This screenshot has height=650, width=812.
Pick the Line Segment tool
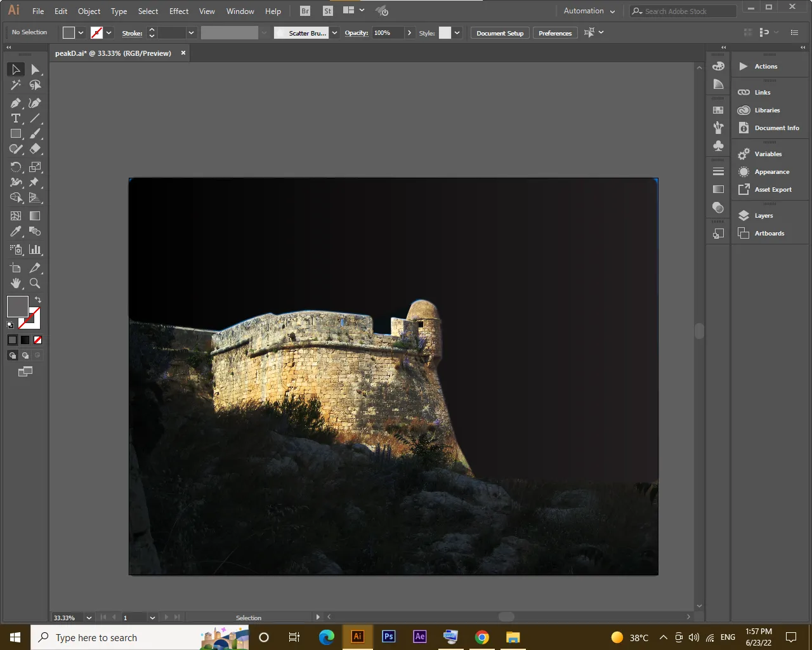(36, 119)
